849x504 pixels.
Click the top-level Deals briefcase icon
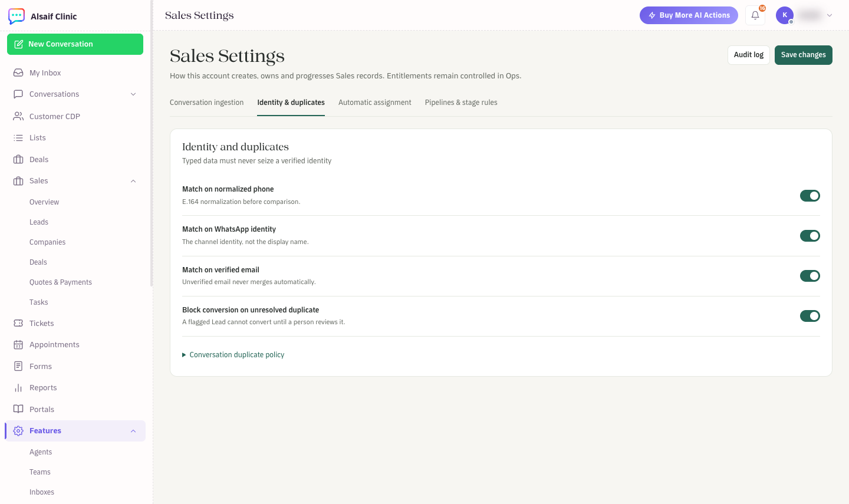coord(18,159)
